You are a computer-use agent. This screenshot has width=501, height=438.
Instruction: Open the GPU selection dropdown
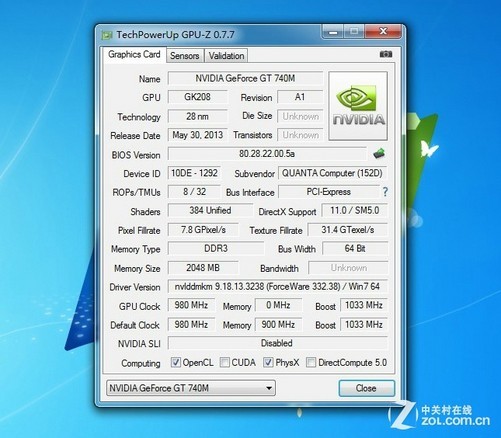[x=191, y=388]
